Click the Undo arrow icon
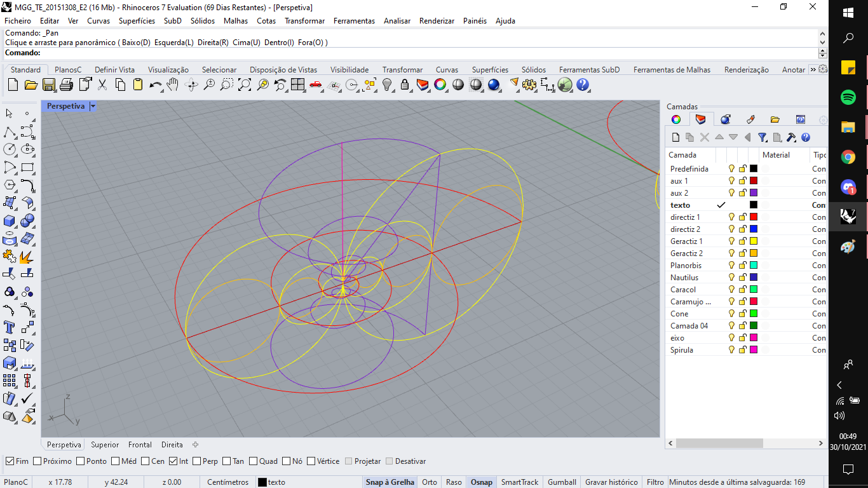 (x=156, y=85)
